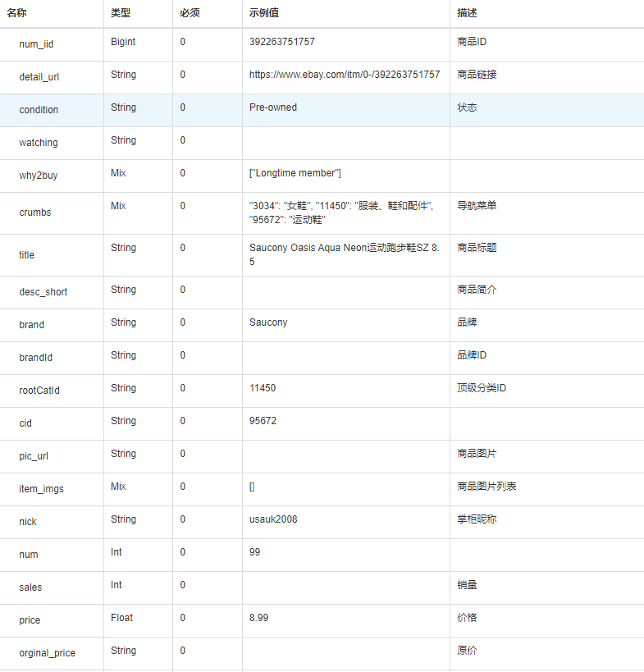The width and height of the screenshot is (644, 672).
Task: Click the 原价 description
Action: click(x=467, y=651)
